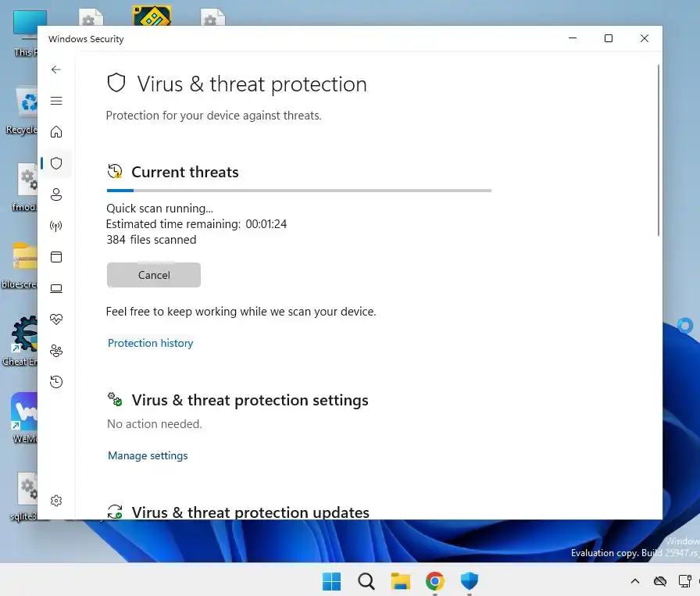Open Family options in the sidebar

point(55,351)
